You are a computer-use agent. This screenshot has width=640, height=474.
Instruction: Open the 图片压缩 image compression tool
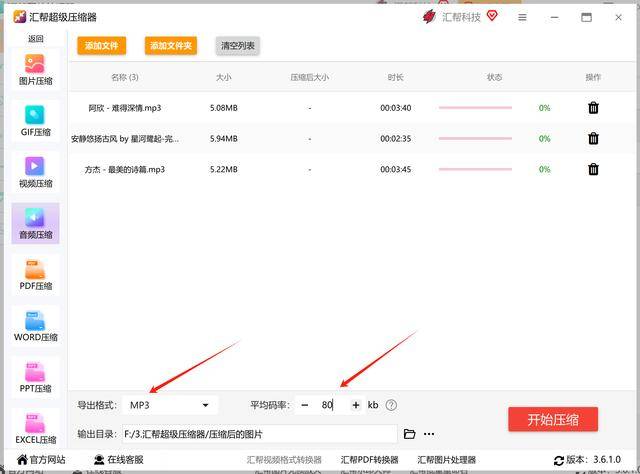[35, 69]
